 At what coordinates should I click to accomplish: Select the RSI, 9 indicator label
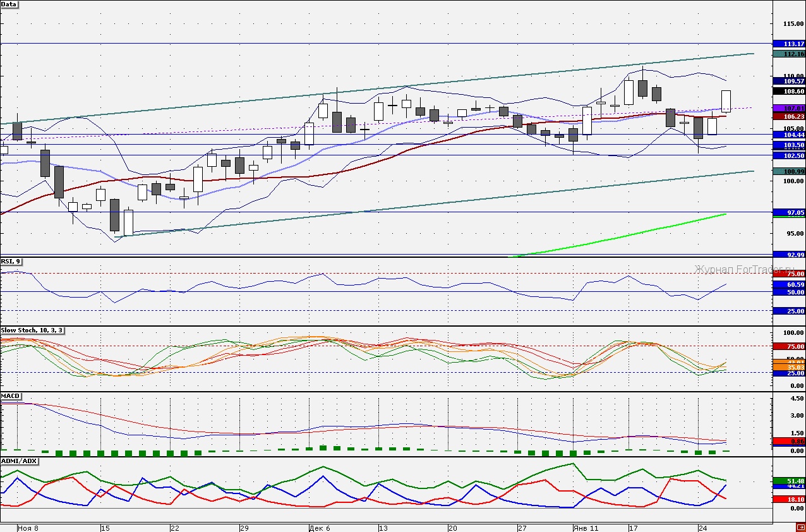click(11, 261)
